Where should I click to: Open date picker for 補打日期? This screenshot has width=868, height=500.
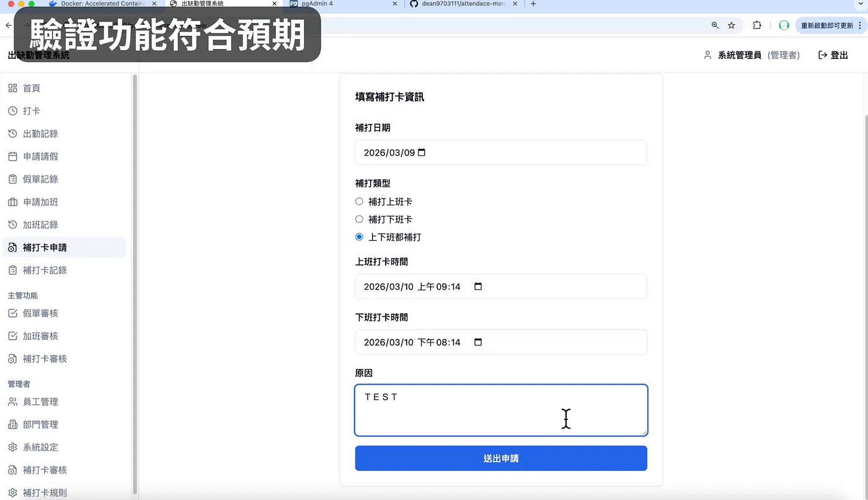click(422, 153)
